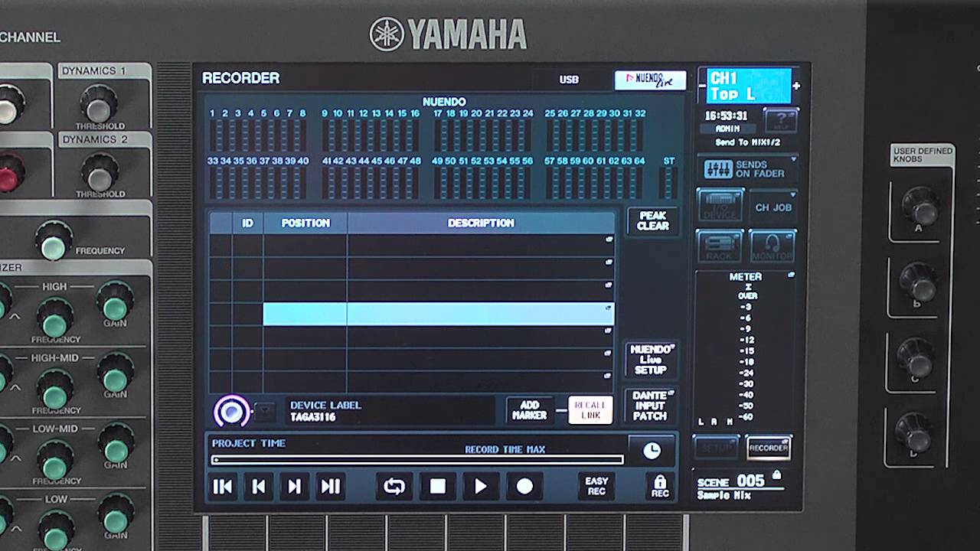
Task: Click the RECORD TIME MAX label
Action: point(505,450)
